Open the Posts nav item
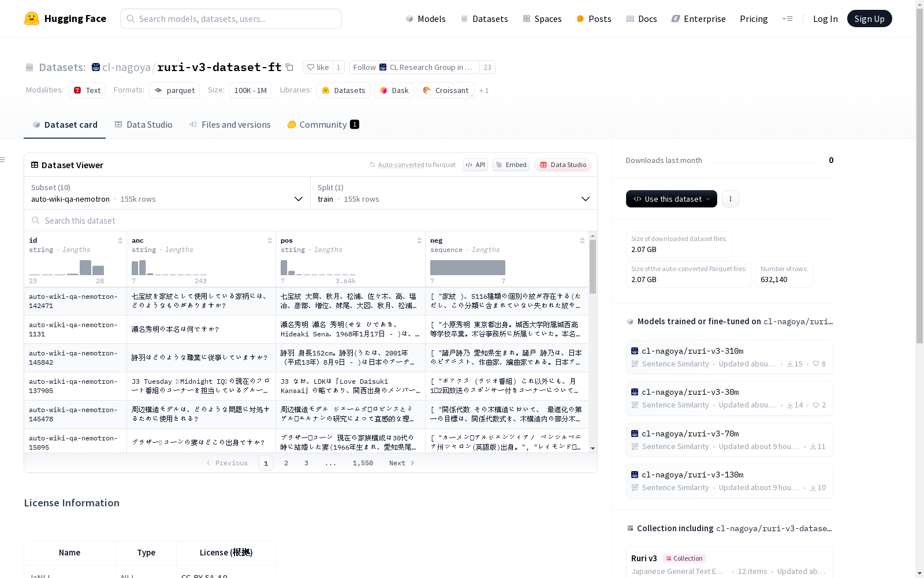The width and height of the screenshot is (924, 578). click(594, 18)
